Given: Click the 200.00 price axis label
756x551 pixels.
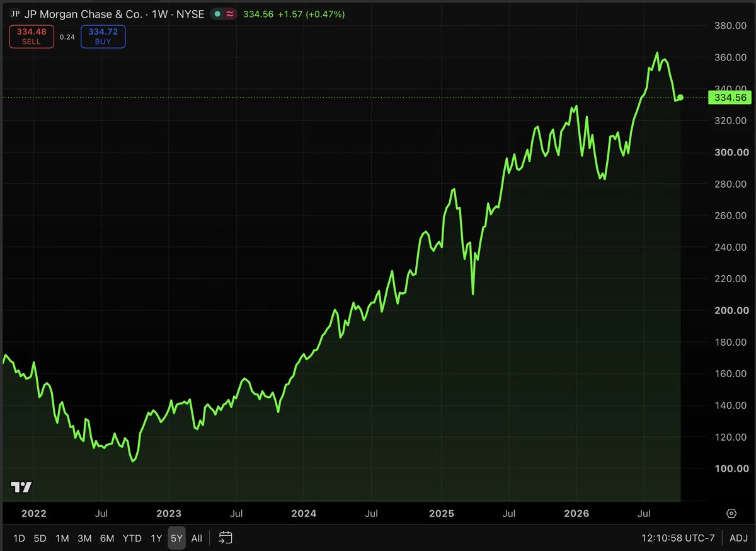Looking at the screenshot, I should (731, 310).
